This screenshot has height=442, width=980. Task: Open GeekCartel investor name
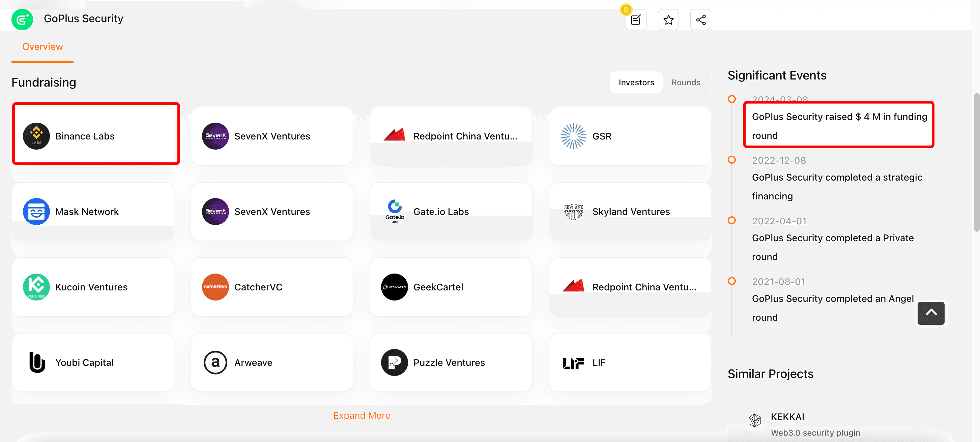pos(438,287)
